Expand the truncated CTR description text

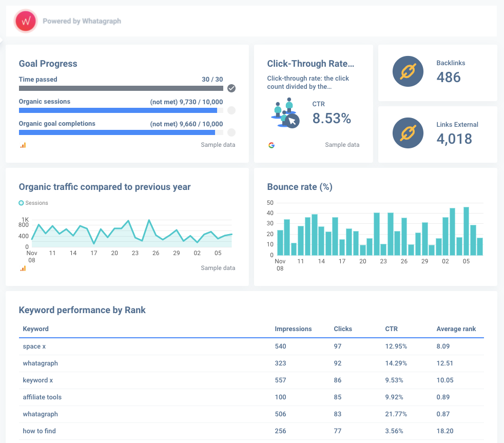coord(308,83)
